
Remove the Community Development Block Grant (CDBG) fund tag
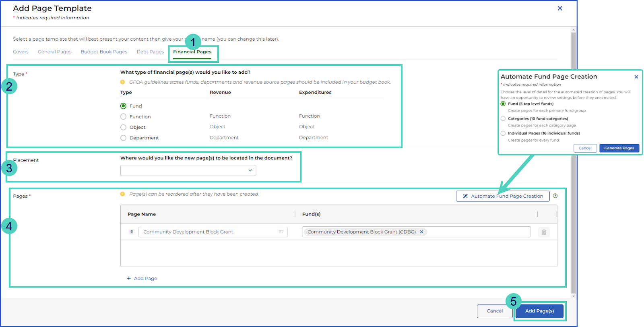point(421,232)
